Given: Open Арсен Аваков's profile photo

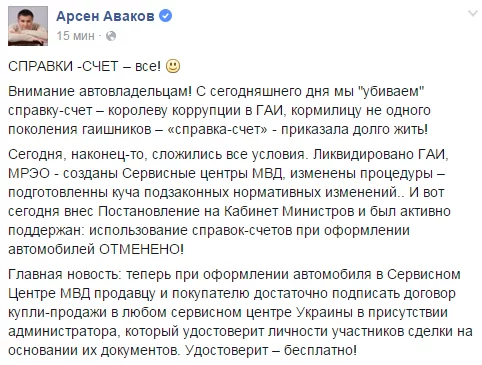Looking at the screenshot, I should pos(28,26).
